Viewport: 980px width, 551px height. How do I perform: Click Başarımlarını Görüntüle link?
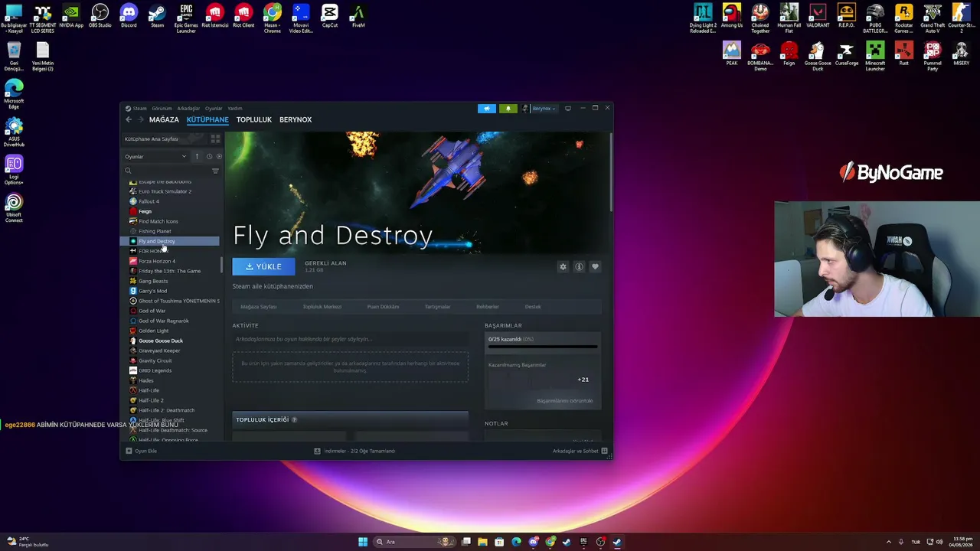click(x=565, y=401)
